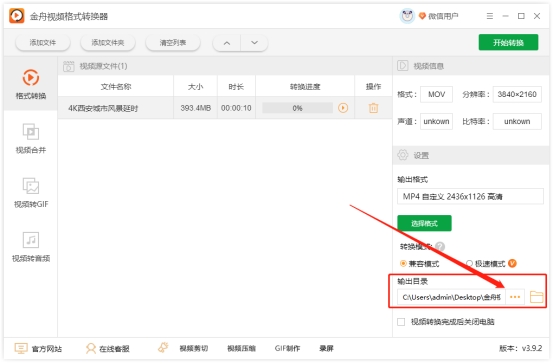Click the 微信用户 account label

443,16
